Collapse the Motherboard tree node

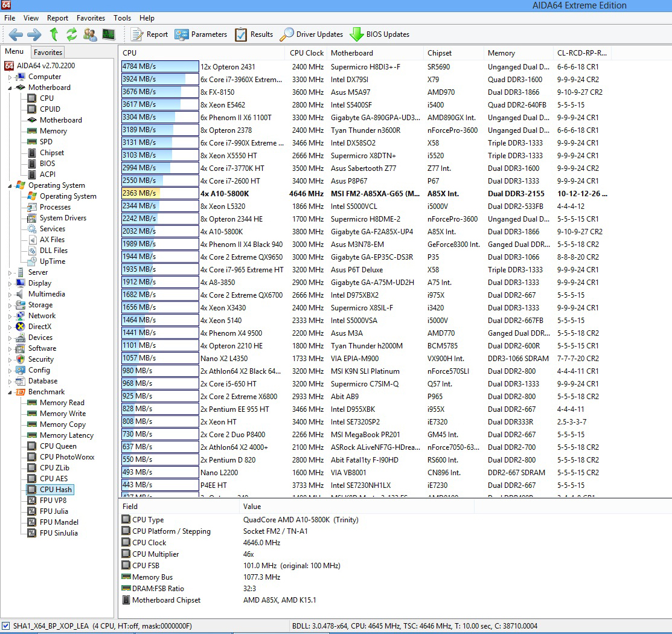click(10, 88)
